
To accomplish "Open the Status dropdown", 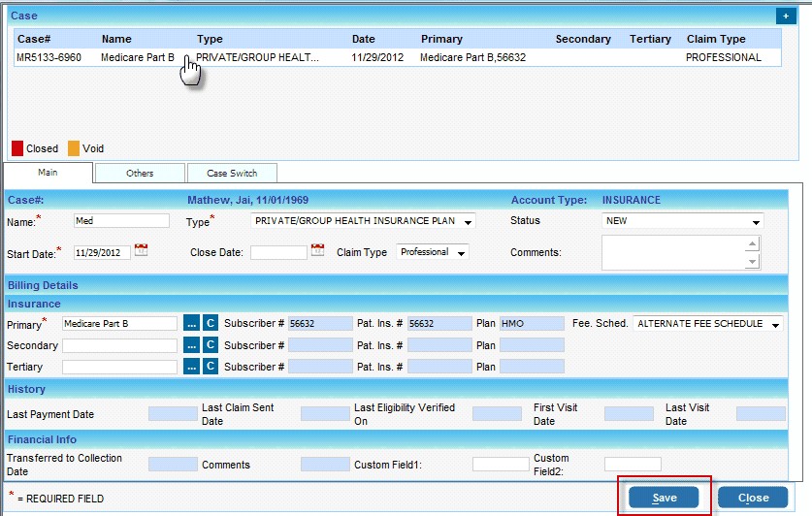I will click(x=756, y=221).
